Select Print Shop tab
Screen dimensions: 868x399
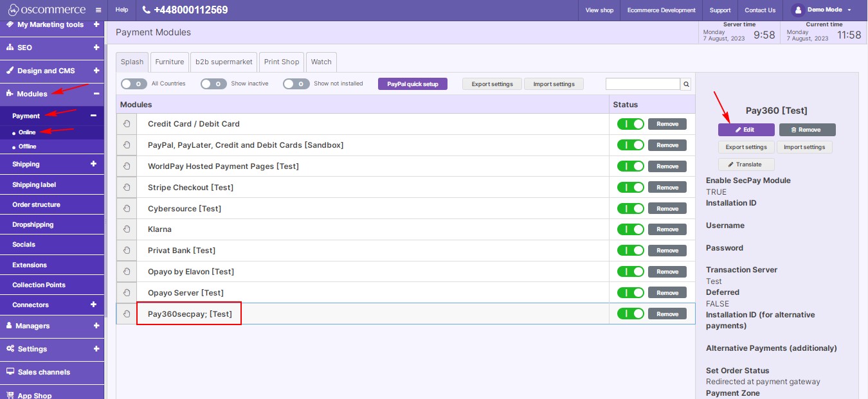click(282, 62)
